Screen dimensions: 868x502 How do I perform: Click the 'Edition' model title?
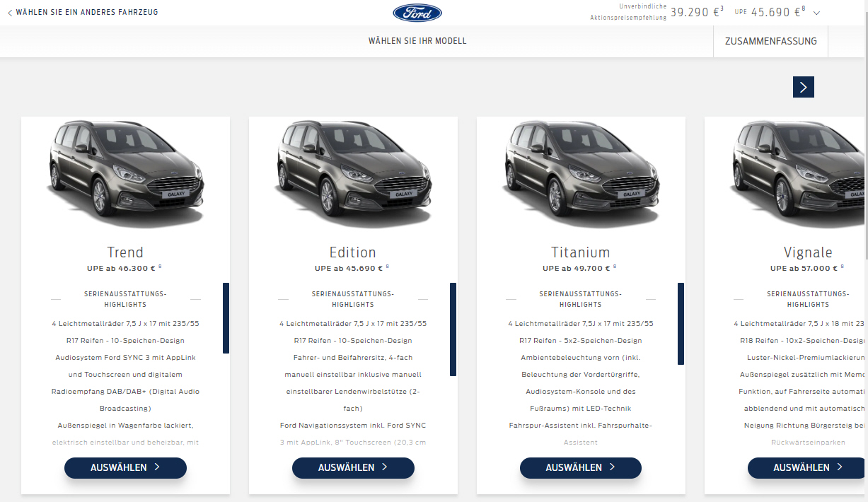(353, 252)
